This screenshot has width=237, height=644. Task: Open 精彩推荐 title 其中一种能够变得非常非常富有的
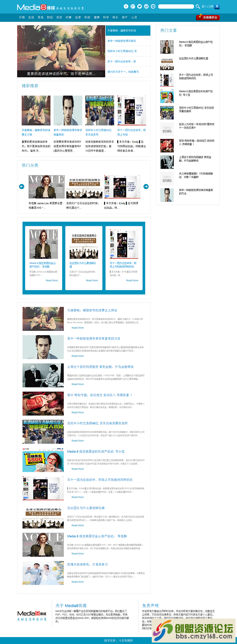point(68,132)
